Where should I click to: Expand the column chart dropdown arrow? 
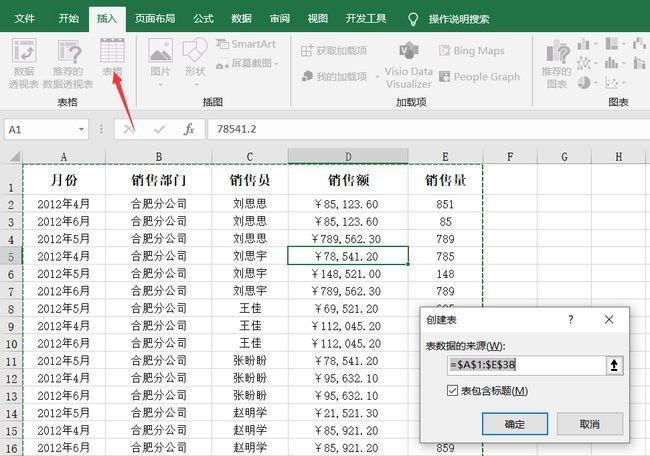(x=596, y=44)
